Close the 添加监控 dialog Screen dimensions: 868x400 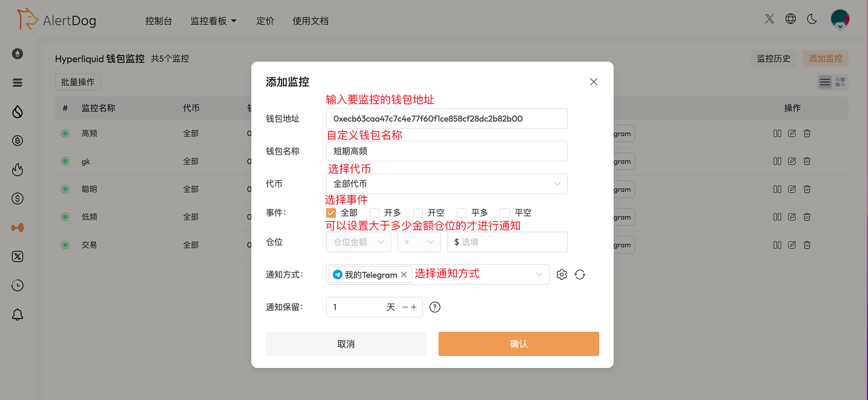pos(594,82)
